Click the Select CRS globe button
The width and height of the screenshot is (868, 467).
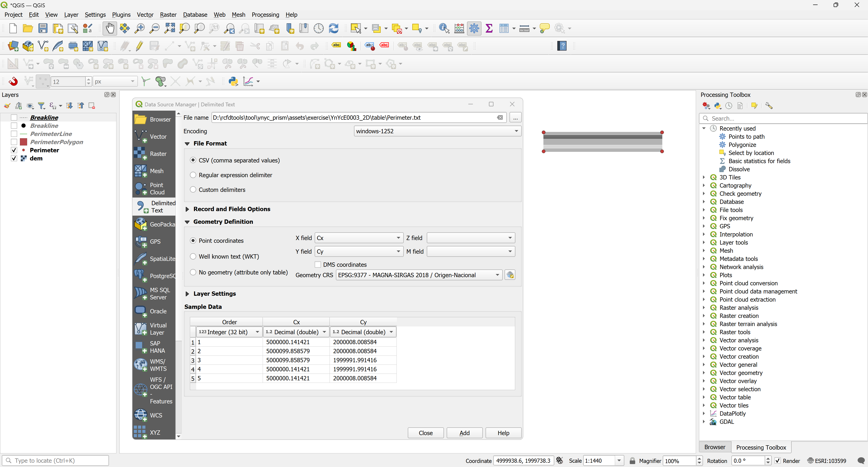pos(510,275)
